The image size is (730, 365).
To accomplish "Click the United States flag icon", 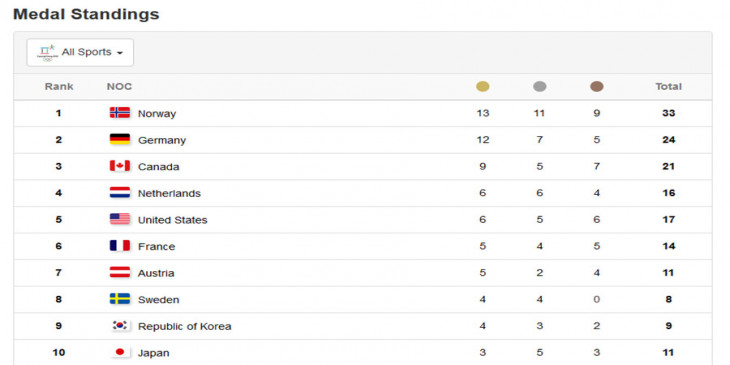I will click(x=120, y=219).
